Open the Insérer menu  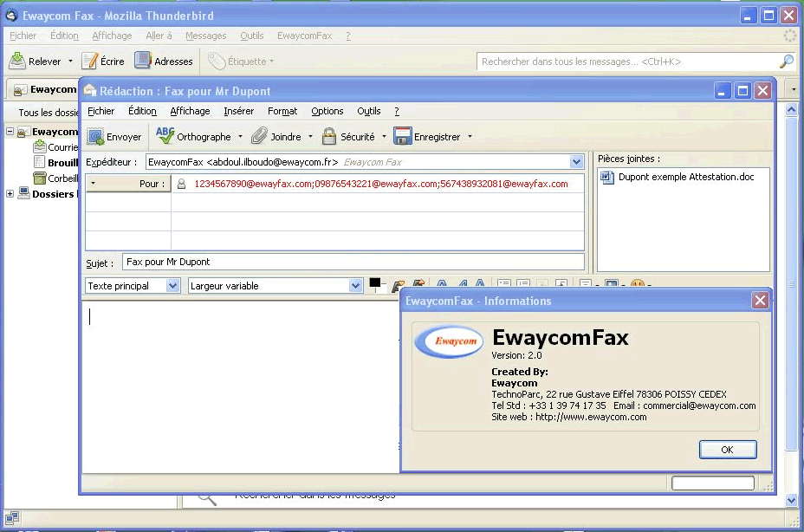[x=238, y=111]
